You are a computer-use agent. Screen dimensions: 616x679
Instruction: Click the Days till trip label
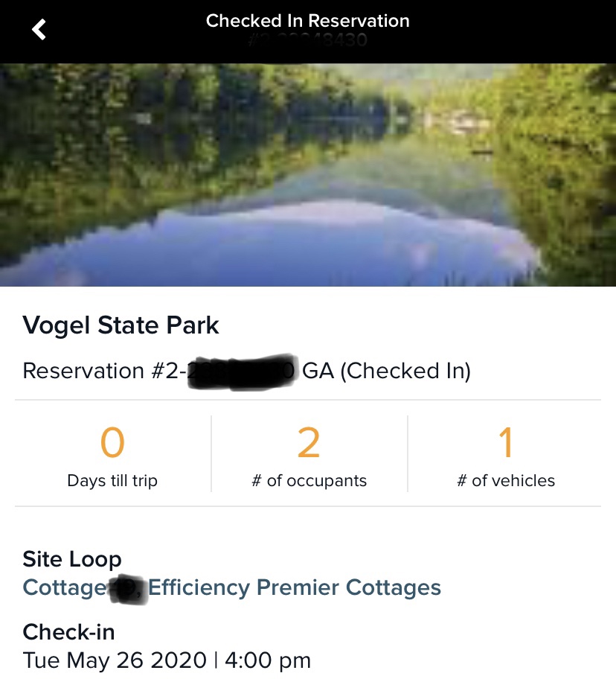tap(112, 481)
